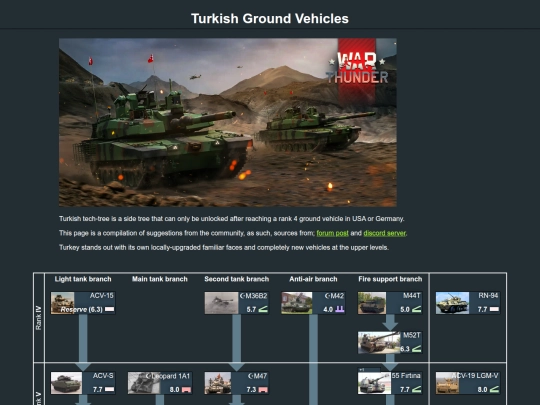Click the Light tank branch header

[83, 279]
